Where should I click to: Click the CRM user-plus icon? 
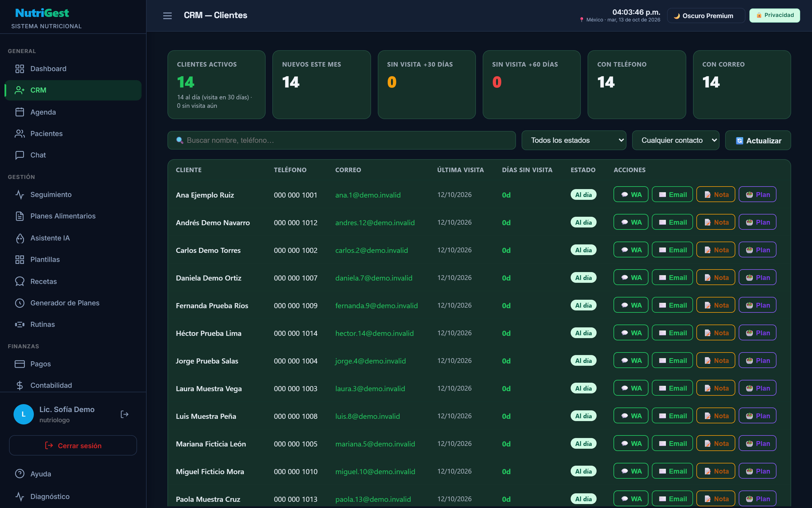point(20,90)
